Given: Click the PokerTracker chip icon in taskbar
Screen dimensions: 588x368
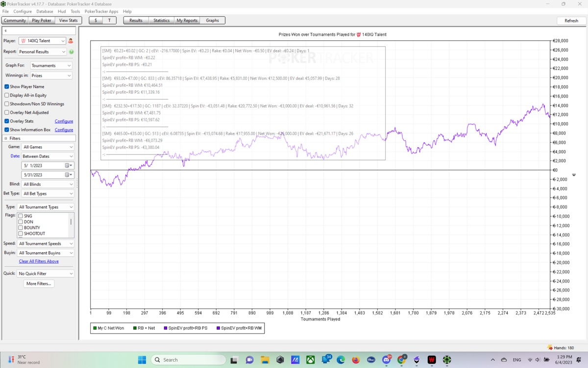Looking at the screenshot, I should (447, 360).
